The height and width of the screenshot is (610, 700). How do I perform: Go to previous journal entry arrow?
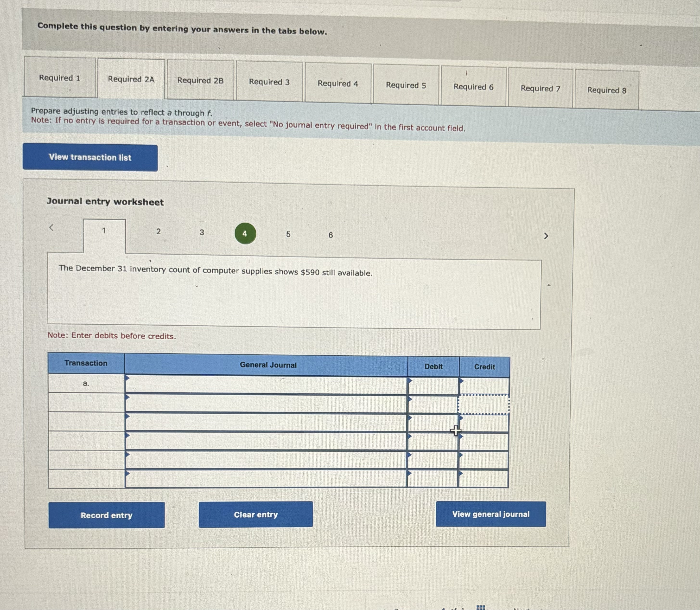coord(51,227)
